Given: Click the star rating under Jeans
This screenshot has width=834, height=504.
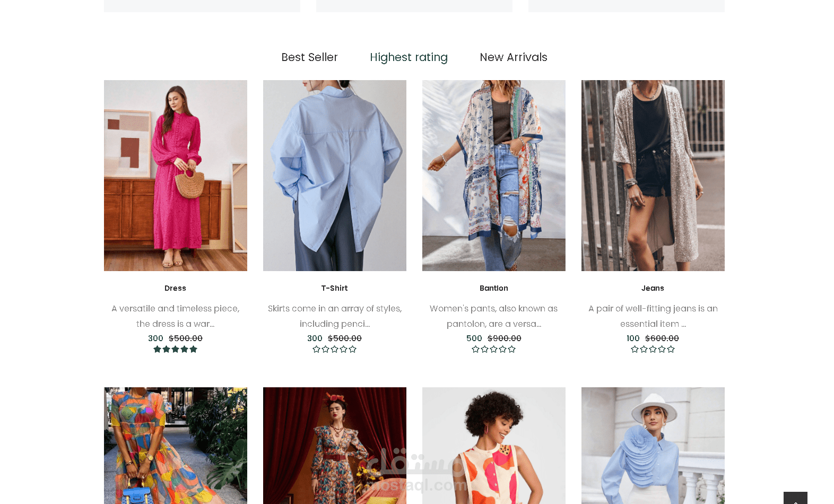Looking at the screenshot, I should point(653,349).
